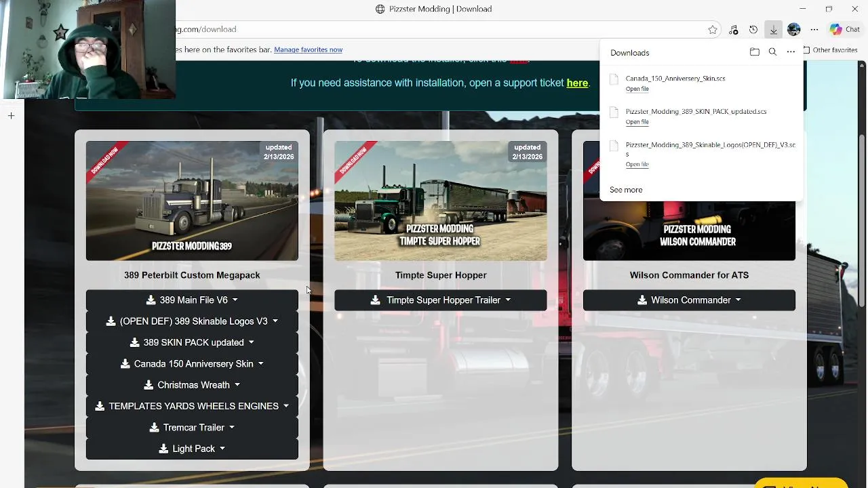Screen dimensions: 868x488
Task: Expand Tremcar Trailer dropdown
Action: tap(192, 428)
